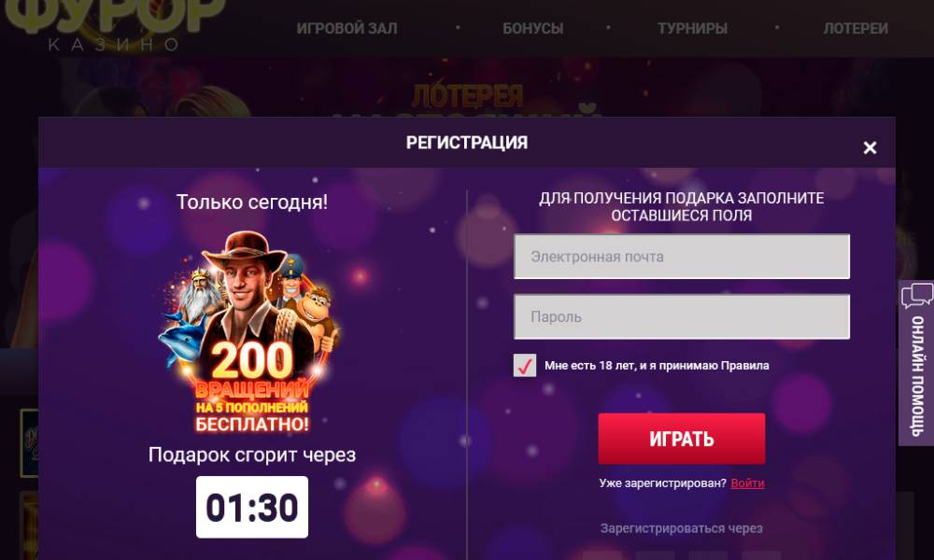Focus the Пароль input field

point(682,316)
